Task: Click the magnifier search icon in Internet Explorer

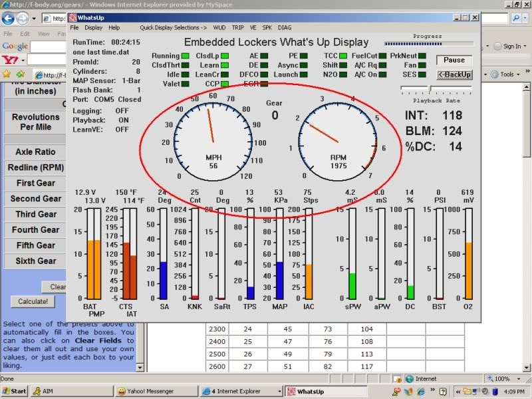Action: 516,18
